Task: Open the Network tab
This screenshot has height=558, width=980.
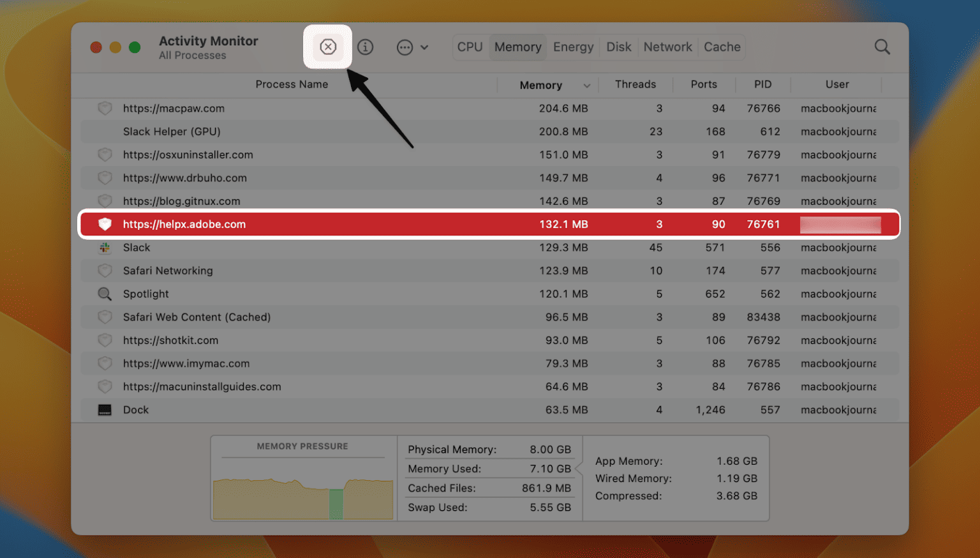Action: tap(667, 47)
